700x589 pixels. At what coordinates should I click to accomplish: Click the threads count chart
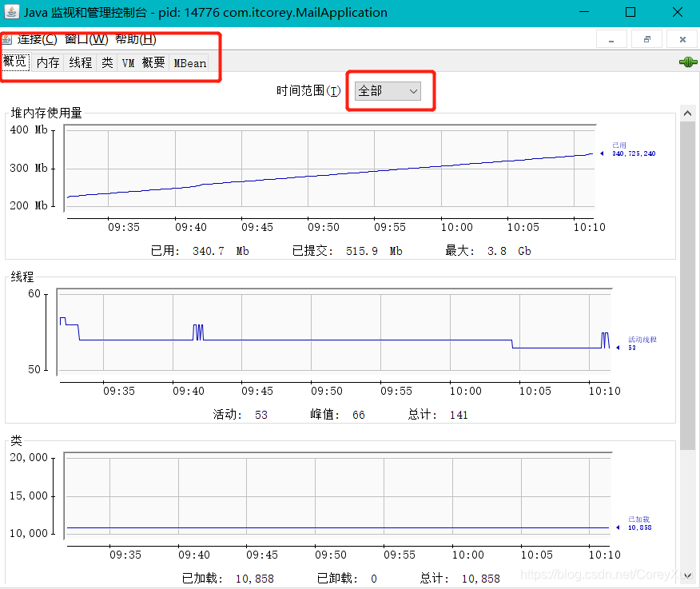[334, 332]
